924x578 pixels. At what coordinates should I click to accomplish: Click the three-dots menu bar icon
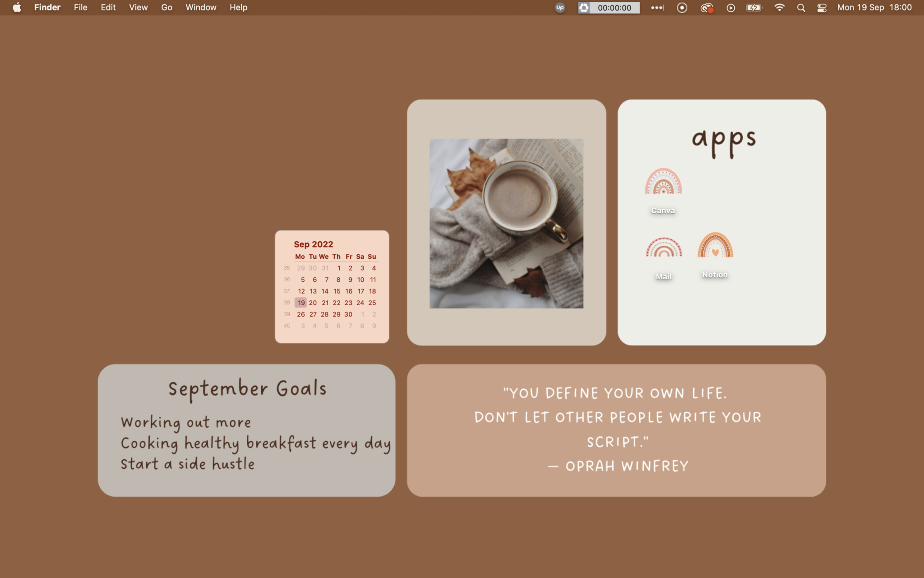[x=656, y=7]
